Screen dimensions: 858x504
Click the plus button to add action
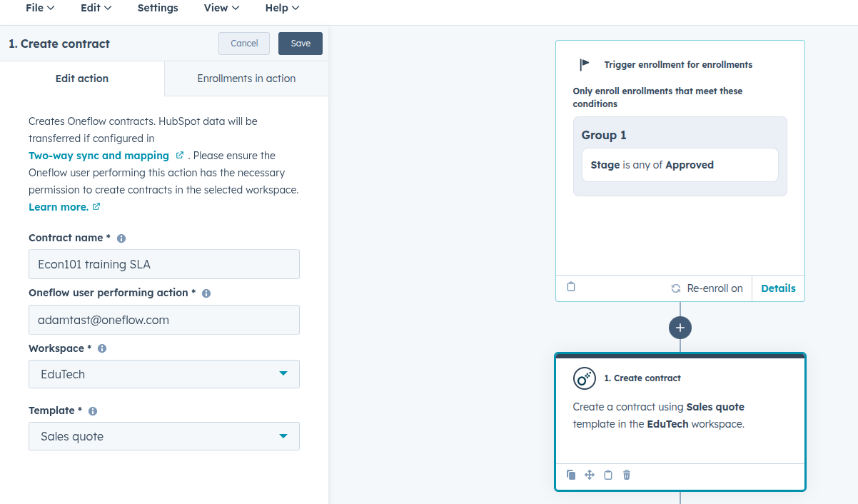point(680,328)
